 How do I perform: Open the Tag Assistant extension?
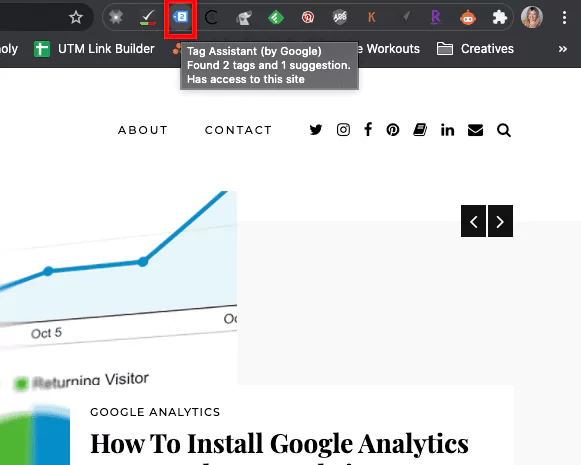point(180,17)
